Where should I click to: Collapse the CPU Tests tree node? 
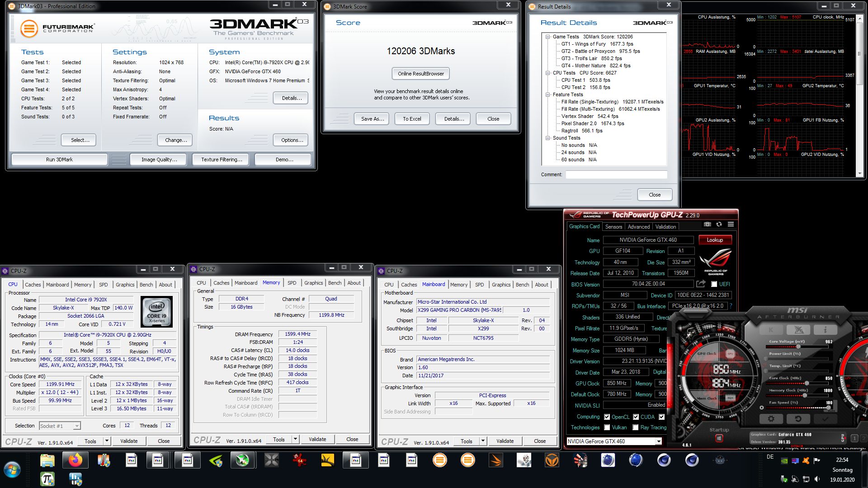(547, 73)
